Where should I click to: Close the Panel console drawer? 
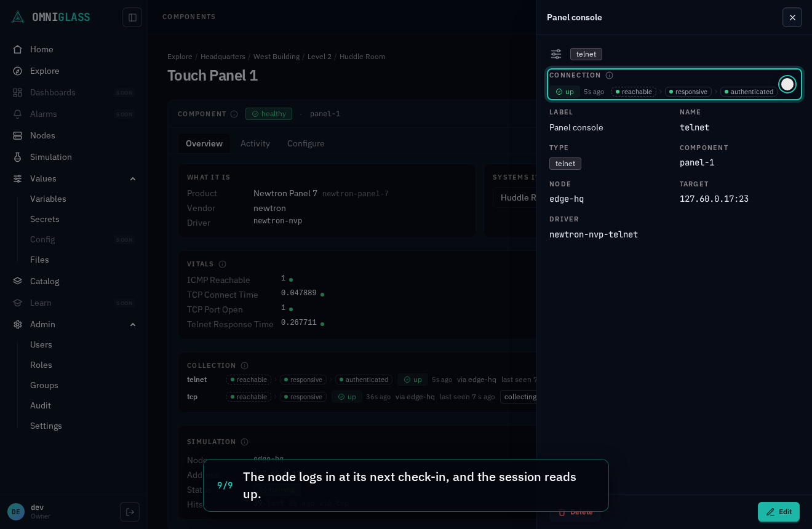click(x=792, y=17)
